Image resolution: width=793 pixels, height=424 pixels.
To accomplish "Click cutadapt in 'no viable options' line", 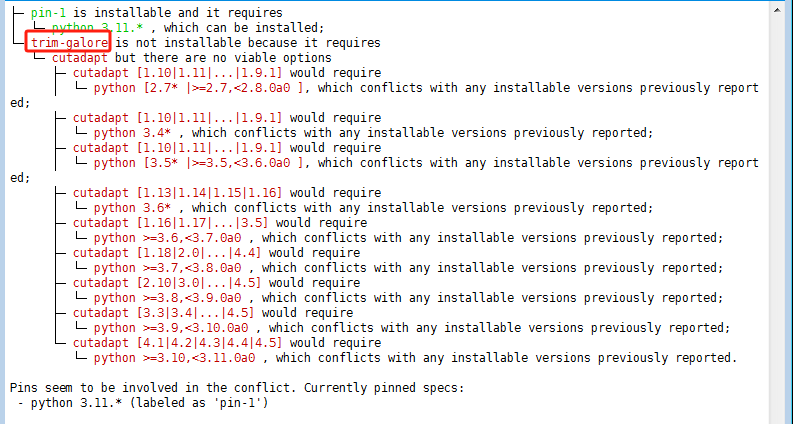I will (x=79, y=58).
